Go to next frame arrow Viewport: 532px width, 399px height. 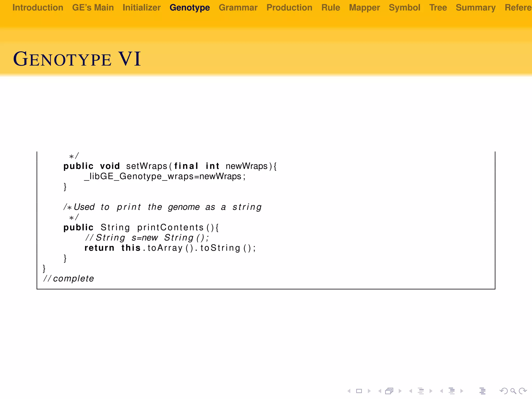[400, 391]
